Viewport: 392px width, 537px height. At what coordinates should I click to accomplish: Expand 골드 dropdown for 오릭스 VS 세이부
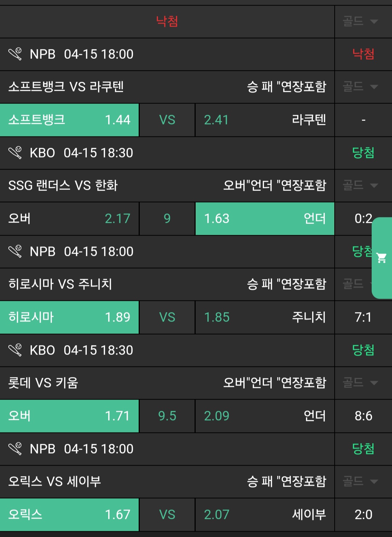tap(361, 481)
